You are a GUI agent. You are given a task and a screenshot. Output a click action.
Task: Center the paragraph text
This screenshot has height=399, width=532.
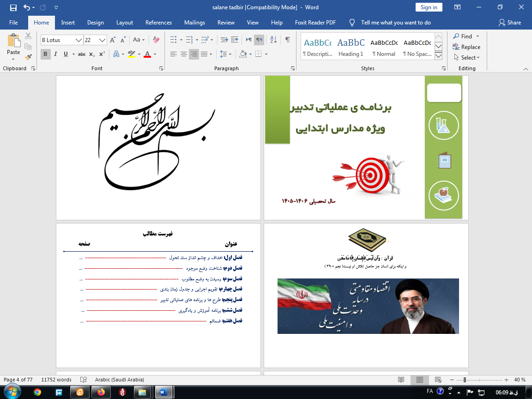click(x=183, y=54)
